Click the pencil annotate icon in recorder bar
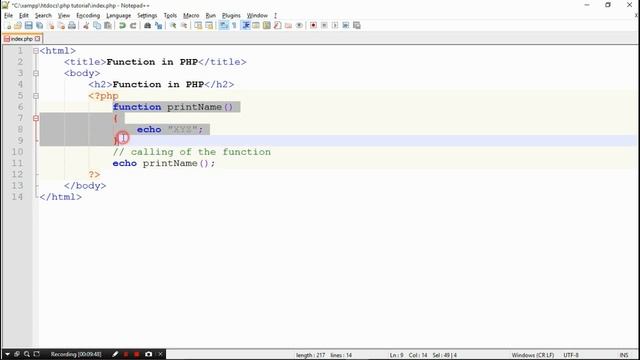This screenshot has height=360, width=640. tap(115, 354)
